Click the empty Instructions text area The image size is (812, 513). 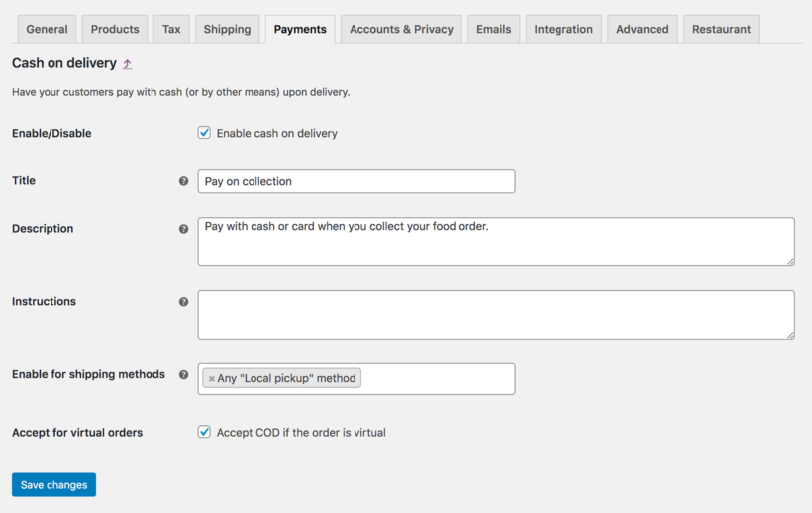tap(496, 315)
